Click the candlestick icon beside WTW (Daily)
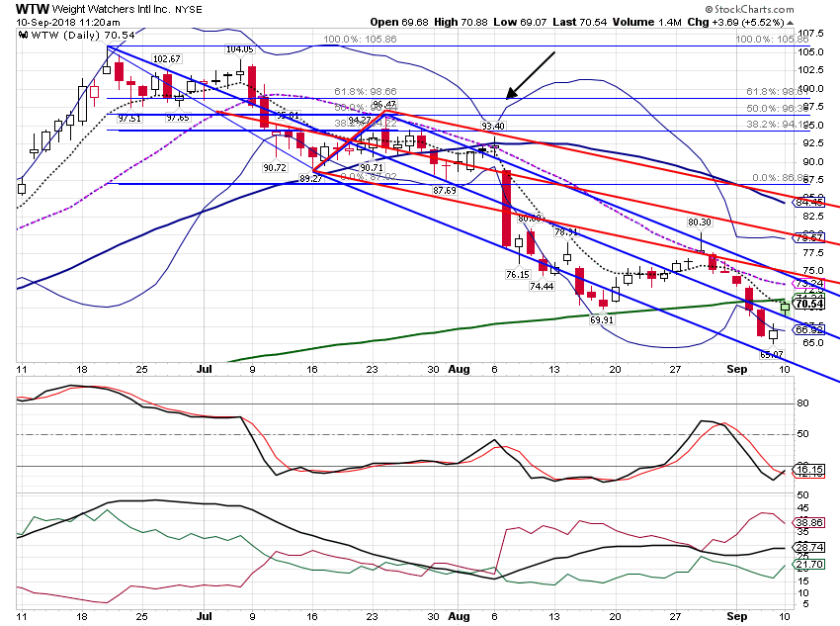The height and width of the screenshot is (626, 840). coord(23,36)
